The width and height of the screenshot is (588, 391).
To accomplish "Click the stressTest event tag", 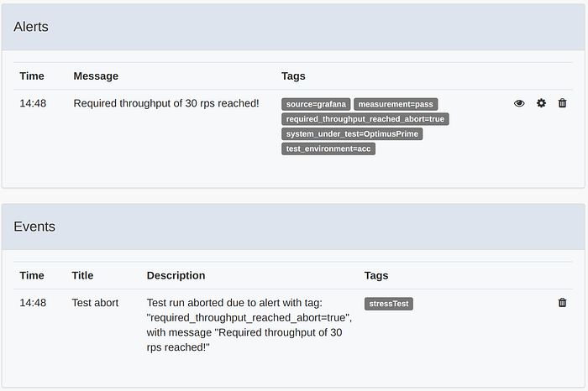I will click(389, 304).
